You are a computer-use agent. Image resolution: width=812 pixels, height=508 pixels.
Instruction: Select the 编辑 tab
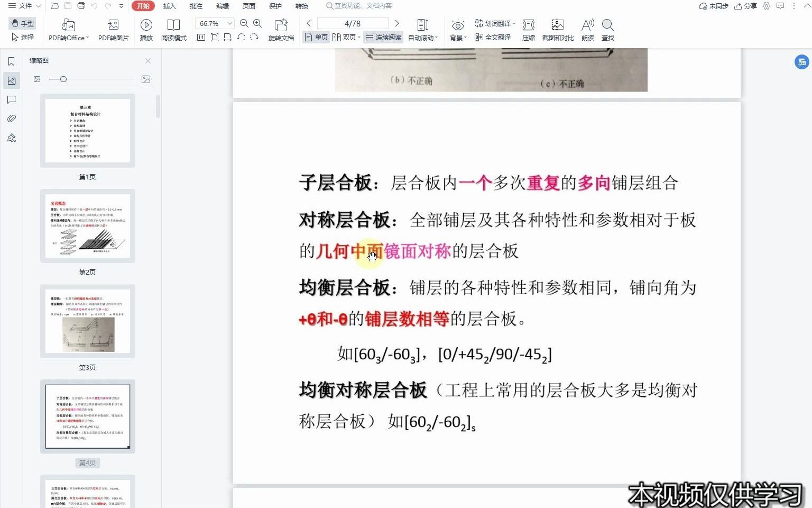click(x=223, y=6)
